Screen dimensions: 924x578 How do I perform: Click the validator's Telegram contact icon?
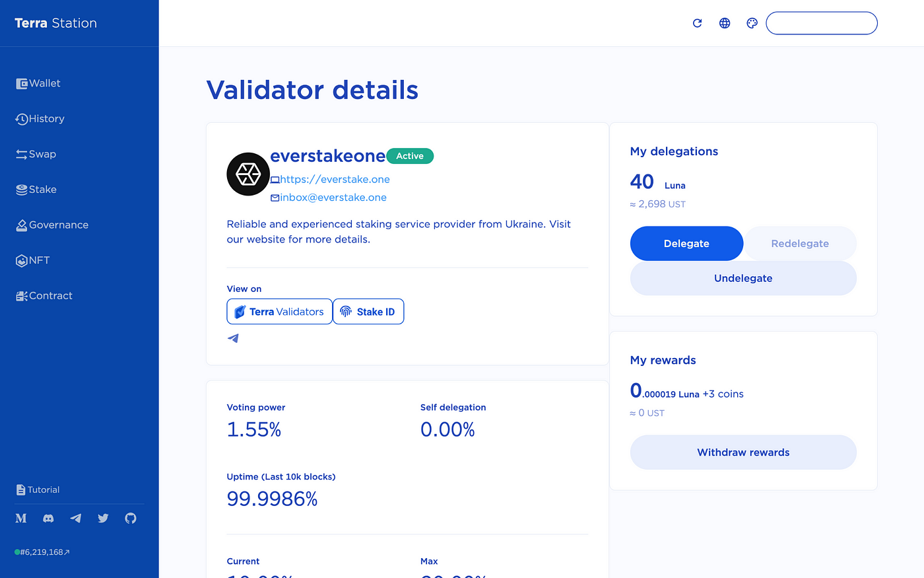point(233,338)
